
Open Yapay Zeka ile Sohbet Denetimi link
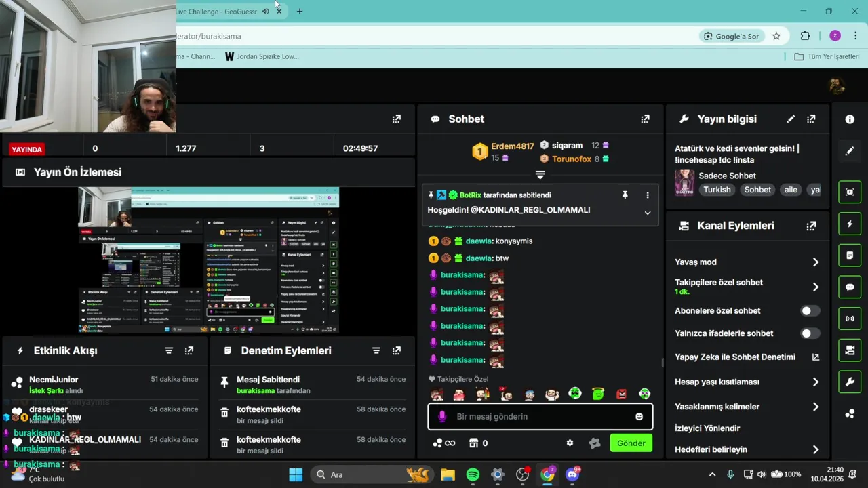(x=747, y=357)
